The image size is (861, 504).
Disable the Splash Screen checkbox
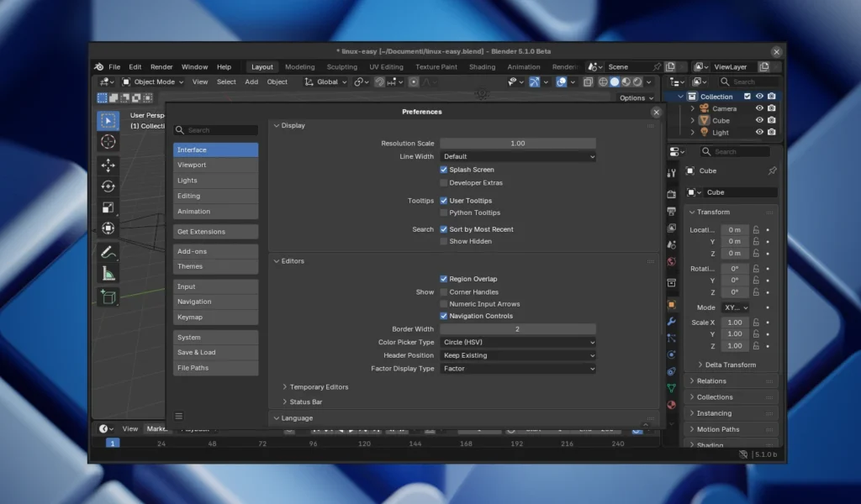443,169
